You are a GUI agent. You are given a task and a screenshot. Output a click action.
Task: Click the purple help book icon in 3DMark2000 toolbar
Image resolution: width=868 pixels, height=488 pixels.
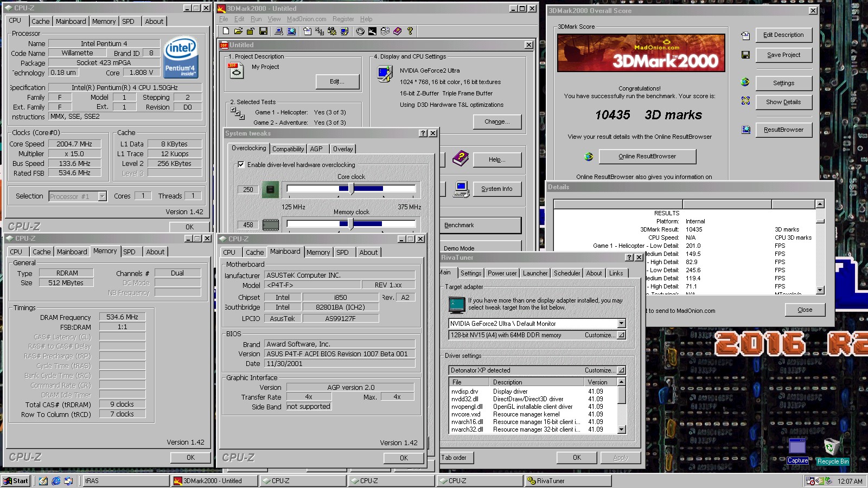[x=397, y=31]
